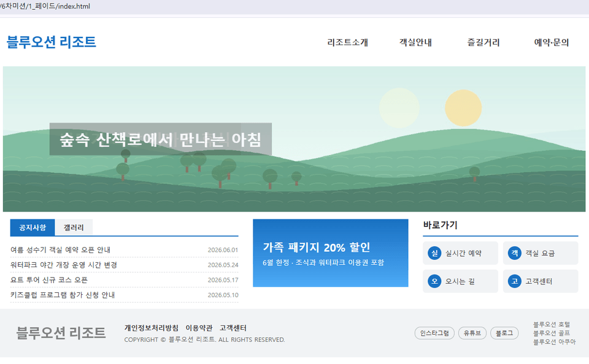
Task: Visit the 블루오션 아쿠아 family site link
Action: coord(555,342)
